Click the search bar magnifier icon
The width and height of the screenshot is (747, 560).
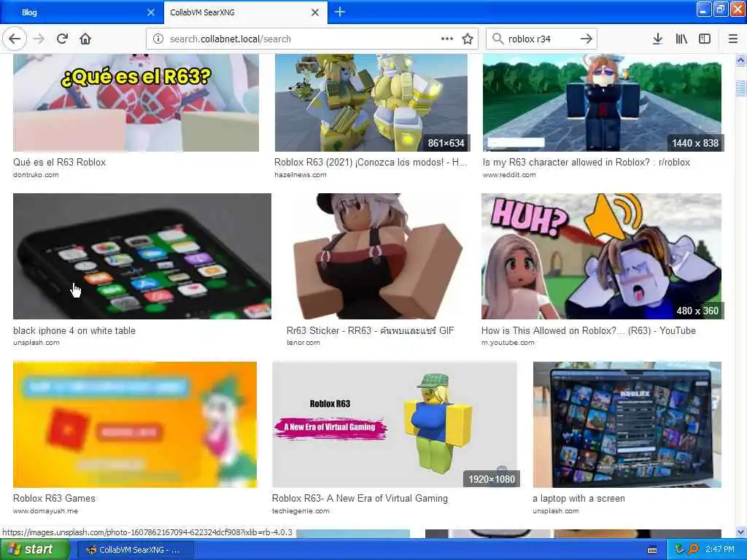(498, 39)
